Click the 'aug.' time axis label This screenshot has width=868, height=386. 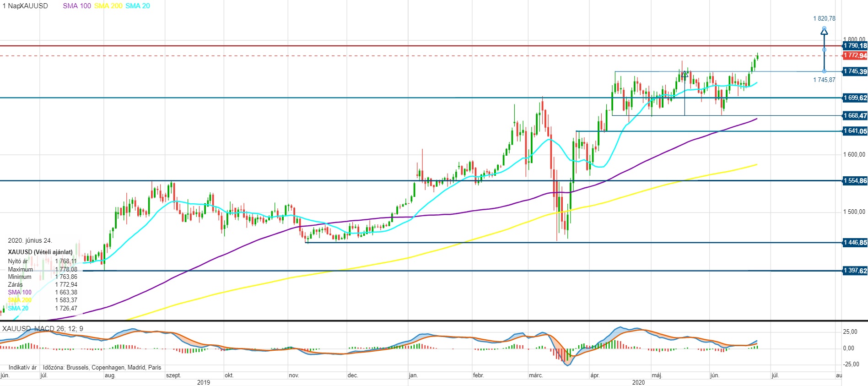click(x=110, y=375)
